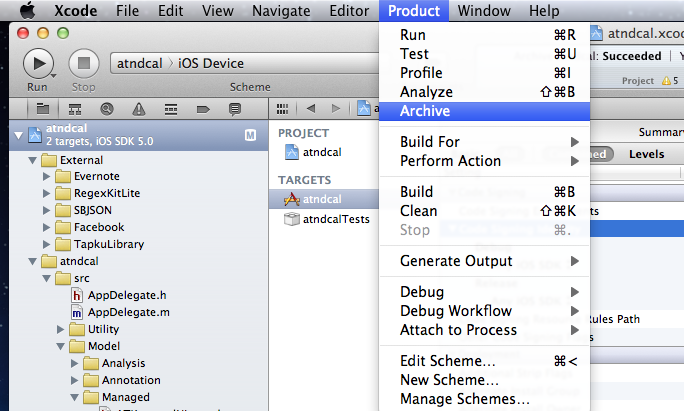This screenshot has width=684, height=411.
Task: Collapse the Model group
Action: (x=60, y=346)
